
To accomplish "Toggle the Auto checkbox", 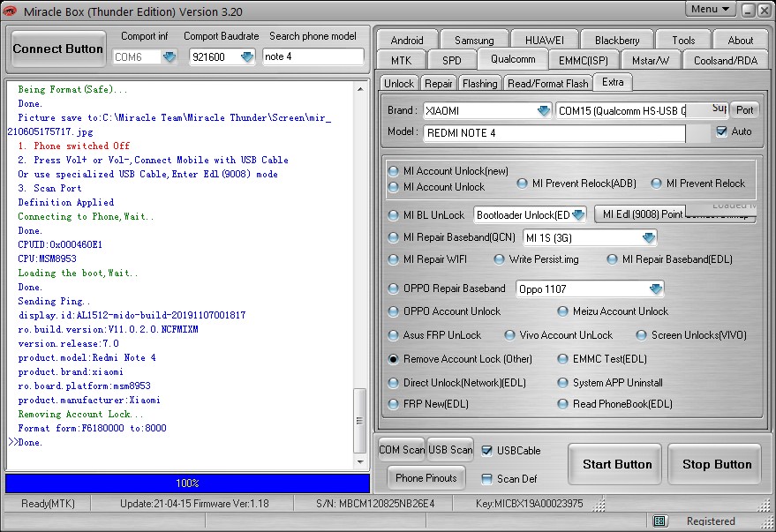I will coord(721,131).
